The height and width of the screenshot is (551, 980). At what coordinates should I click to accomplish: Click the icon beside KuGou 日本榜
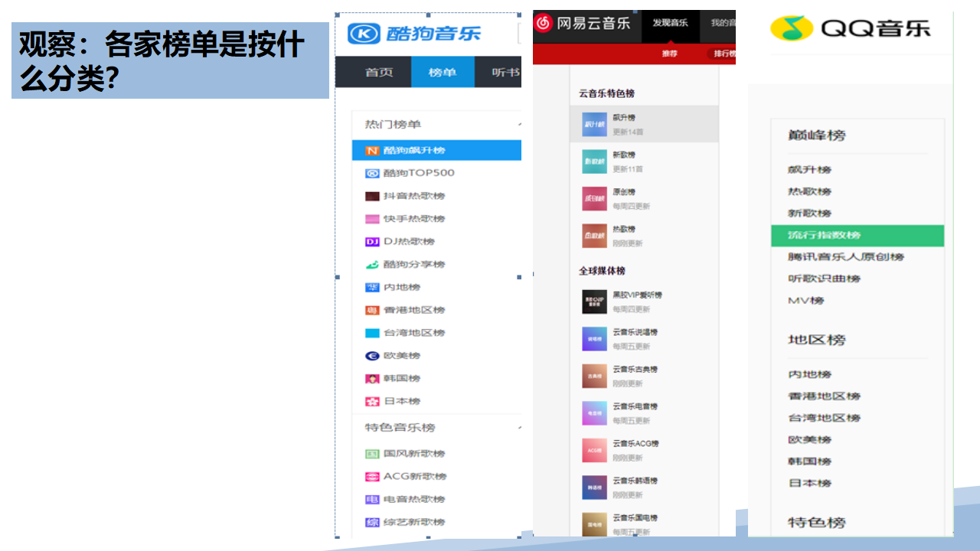[x=372, y=401]
